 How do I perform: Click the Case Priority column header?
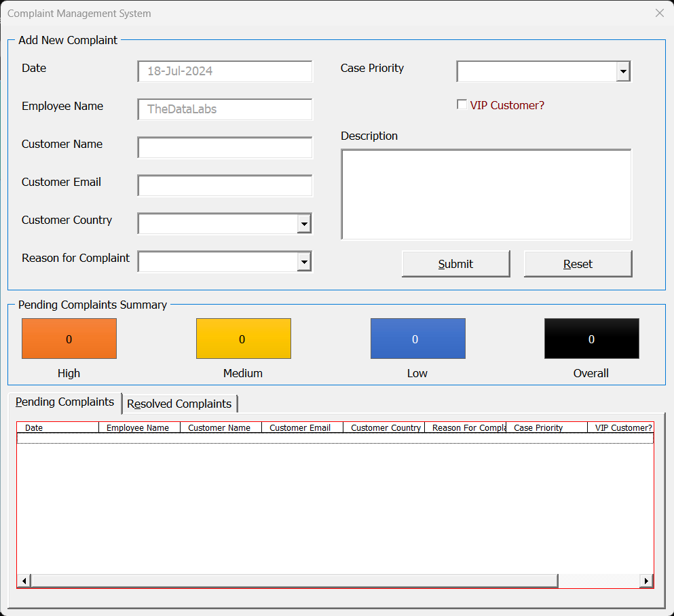547,427
